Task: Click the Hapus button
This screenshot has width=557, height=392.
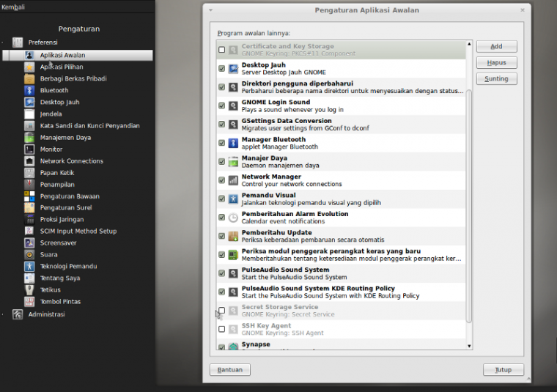Action: (x=496, y=62)
